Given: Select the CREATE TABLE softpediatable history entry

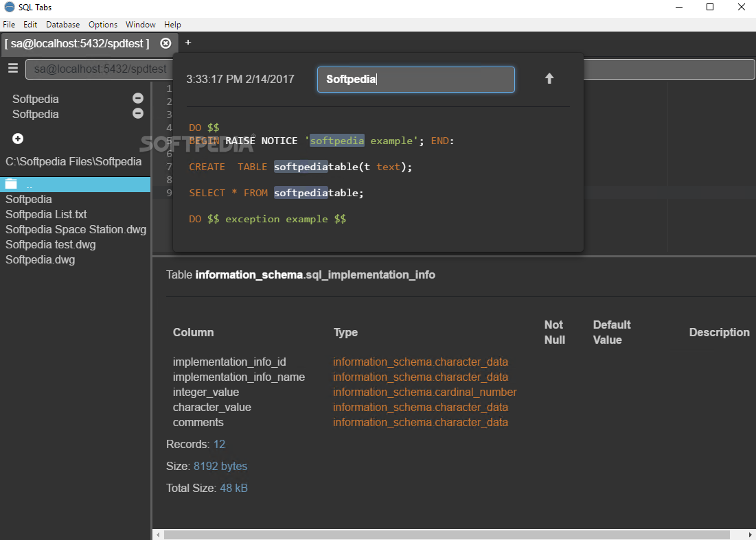Looking at the screenshot, I should tap(300, 167).
